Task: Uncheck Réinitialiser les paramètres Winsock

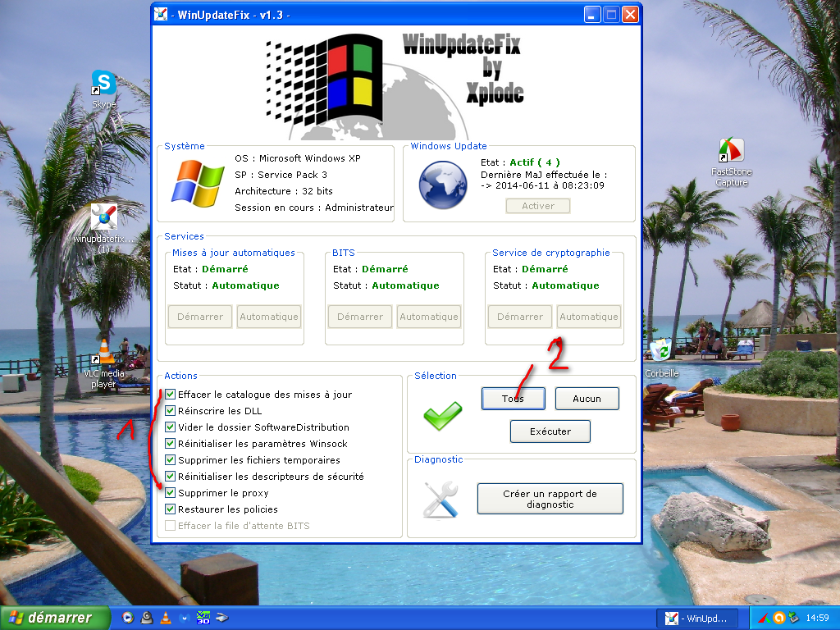Action: pos(171,444)
